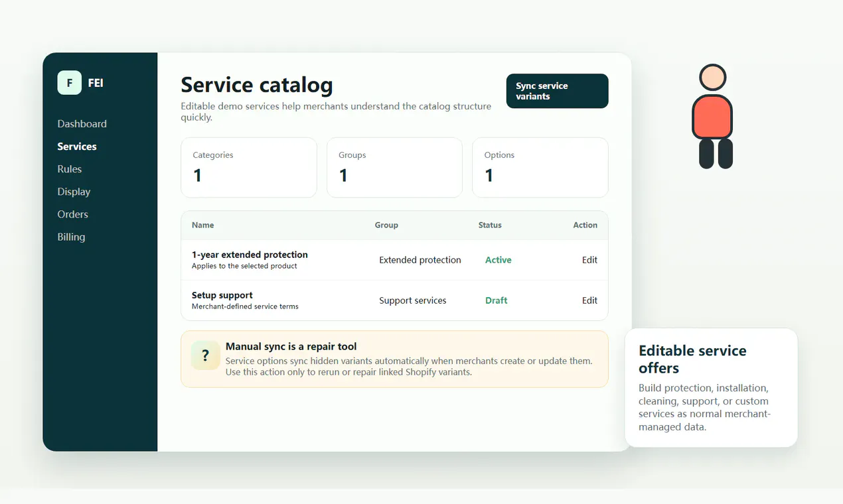This screenshot has height=504, width=843.
Task: Click the 'Support services' group cell
Action: click(413, 300)
